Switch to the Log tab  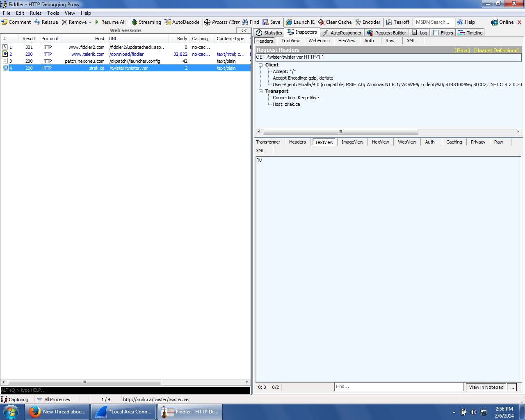point(420,33)
